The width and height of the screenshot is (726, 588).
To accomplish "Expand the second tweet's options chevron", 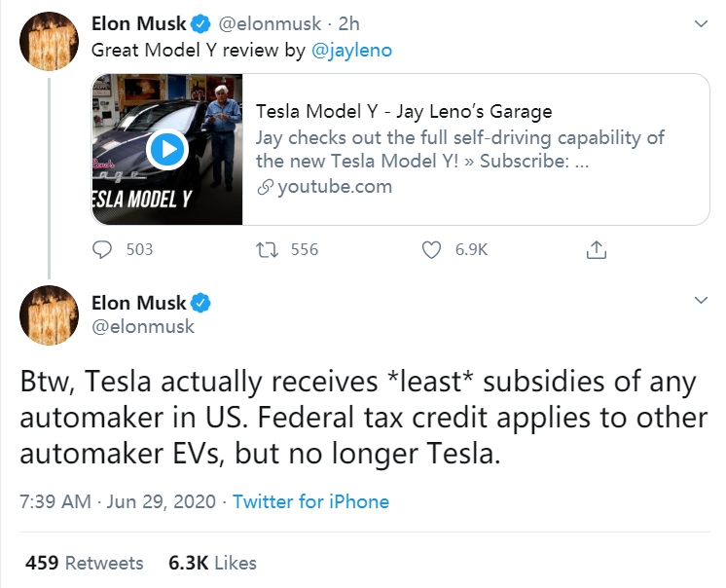I will (x=701, y=302).
